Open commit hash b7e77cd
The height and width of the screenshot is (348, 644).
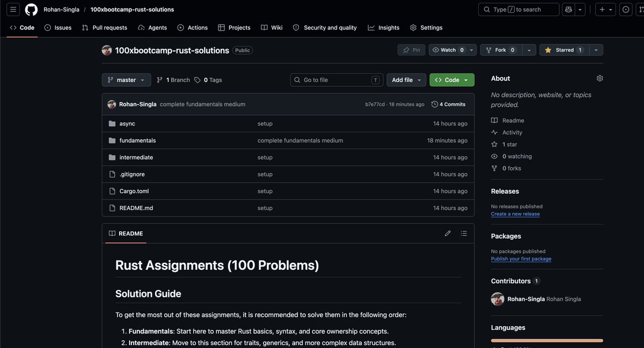pos(375,104)
